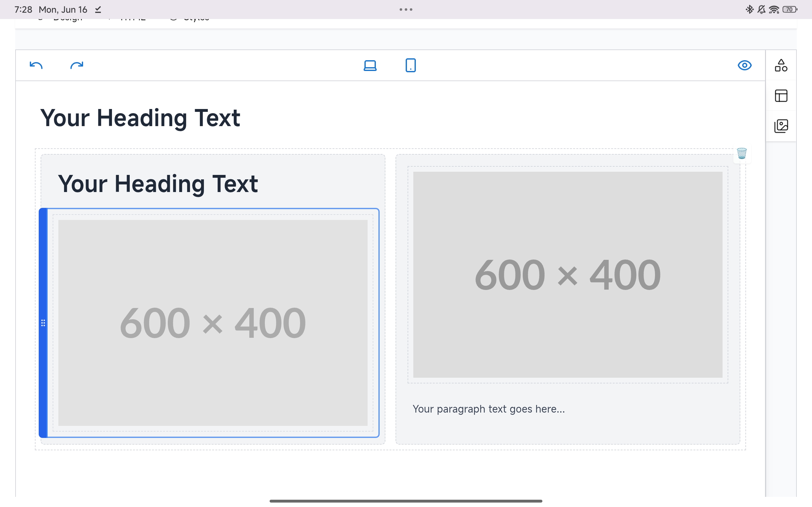The height and width of the screenshot is (507, 812).
Task: Open the content blocks panel
Action: pos(781,65)
